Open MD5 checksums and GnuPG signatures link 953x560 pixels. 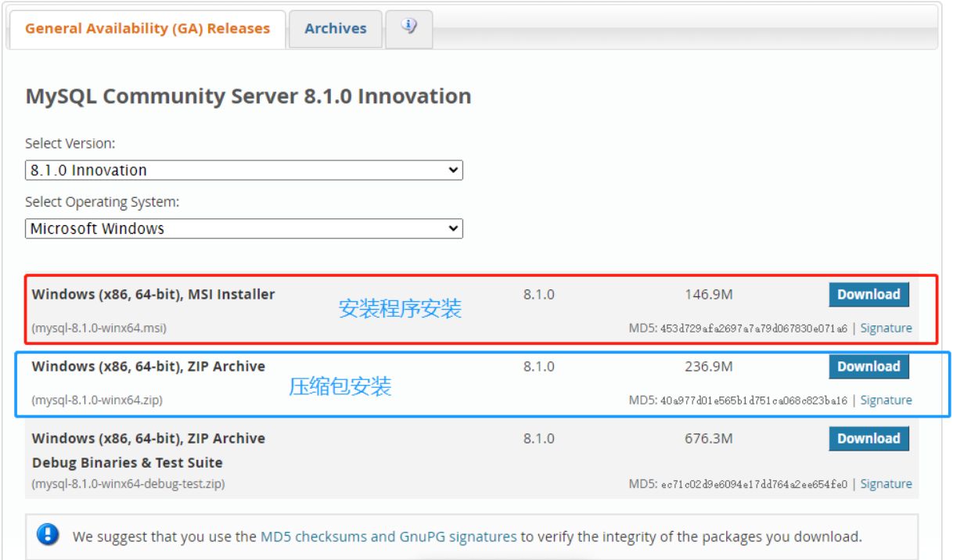388,537
